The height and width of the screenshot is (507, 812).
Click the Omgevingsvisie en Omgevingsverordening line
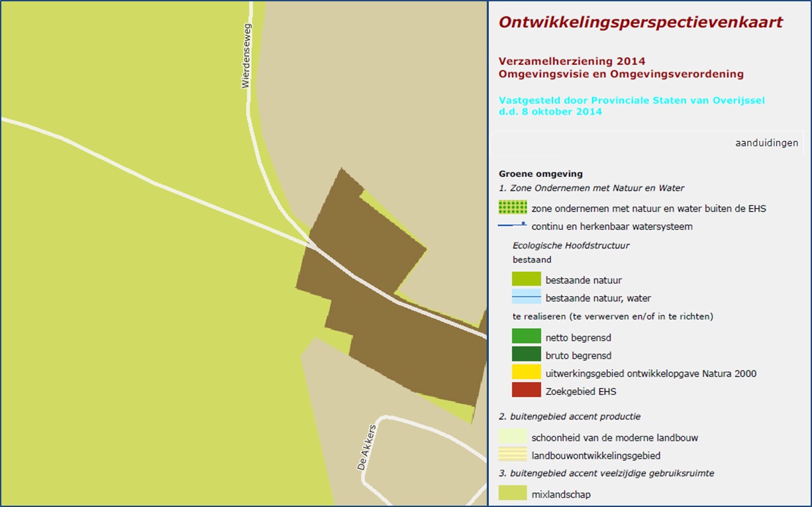[x=621, y=74]
